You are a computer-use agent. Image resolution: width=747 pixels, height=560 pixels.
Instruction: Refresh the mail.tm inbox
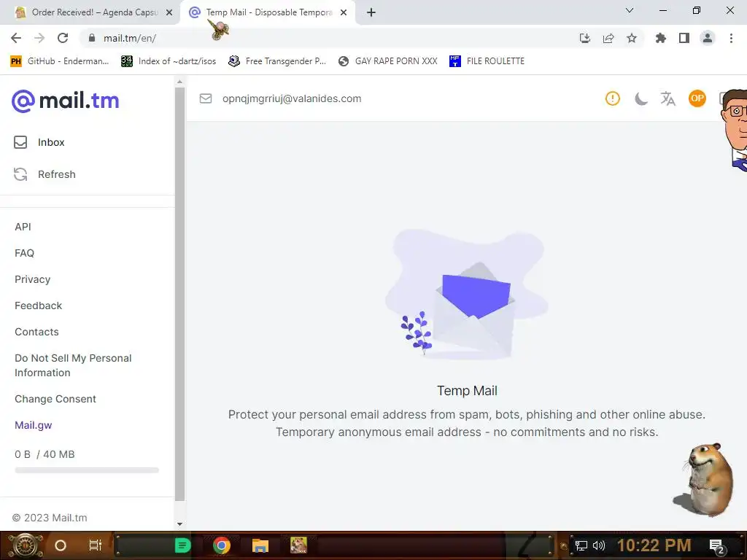[x=44, y=174]
